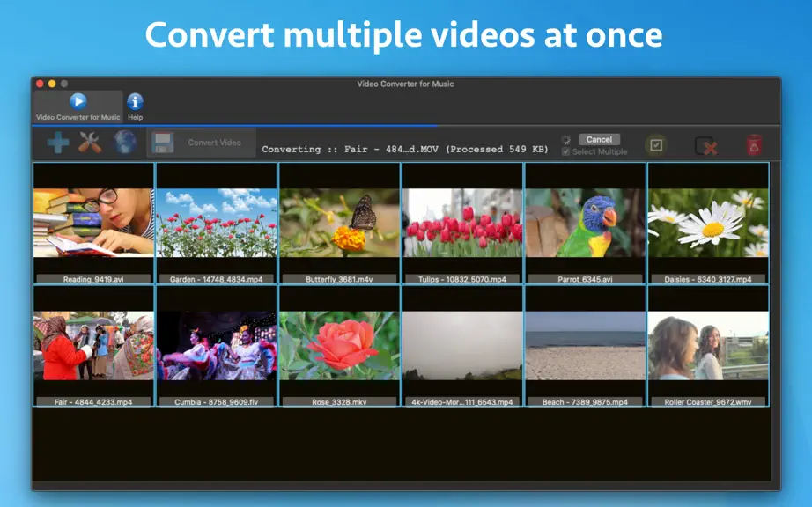812x507 pixels.
Task: Click the globe icon in toolbar
Action: point(125,143)
